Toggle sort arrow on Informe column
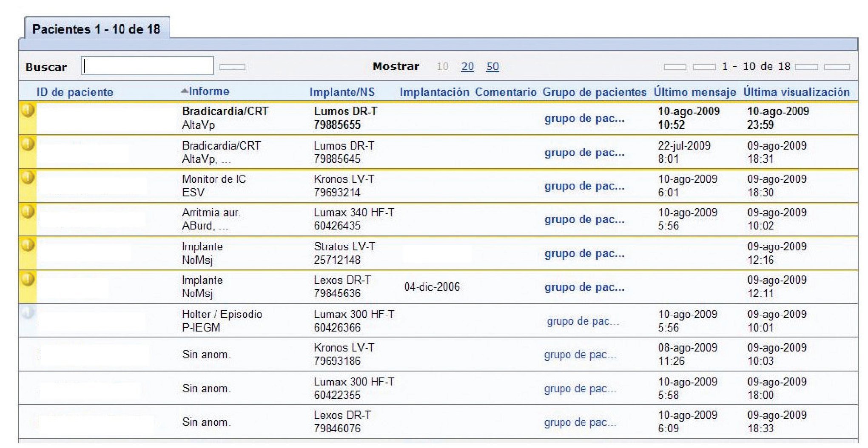Image resolution: width=868 pixels, height=448 pixels. [x=184, y=91]
